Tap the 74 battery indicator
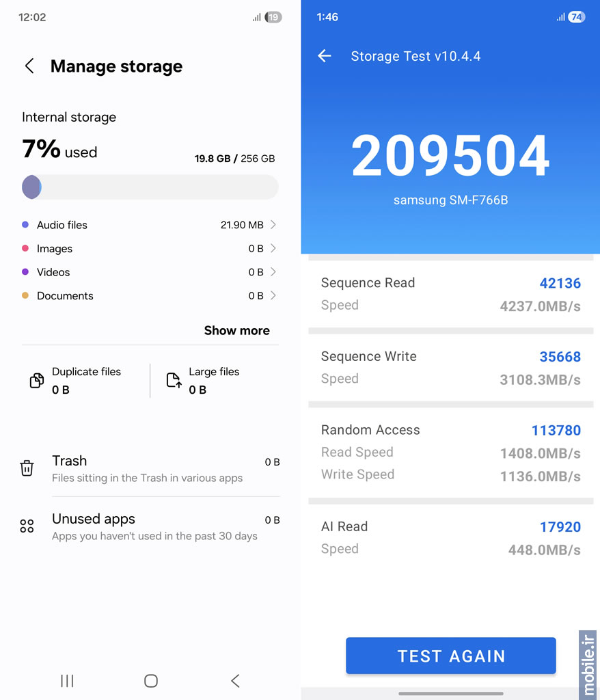 (576, 17)
